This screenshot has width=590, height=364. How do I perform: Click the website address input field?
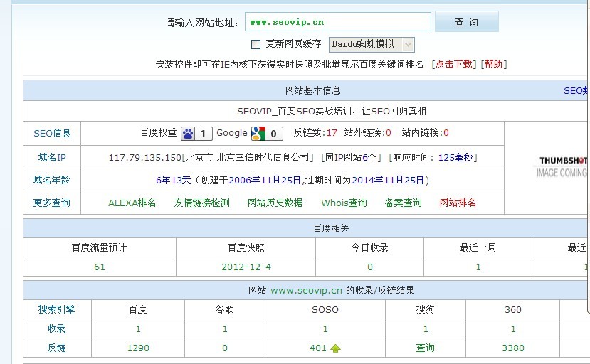coord(337,22)
